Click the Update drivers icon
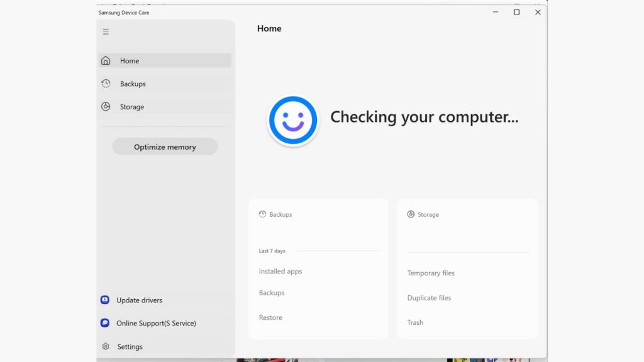 (x=105, y=300)
